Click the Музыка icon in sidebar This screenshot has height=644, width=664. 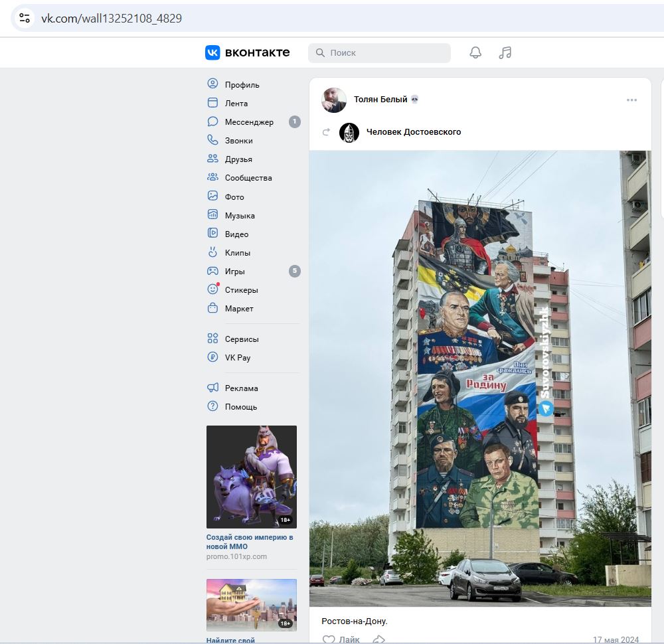(x=212, y=214)
